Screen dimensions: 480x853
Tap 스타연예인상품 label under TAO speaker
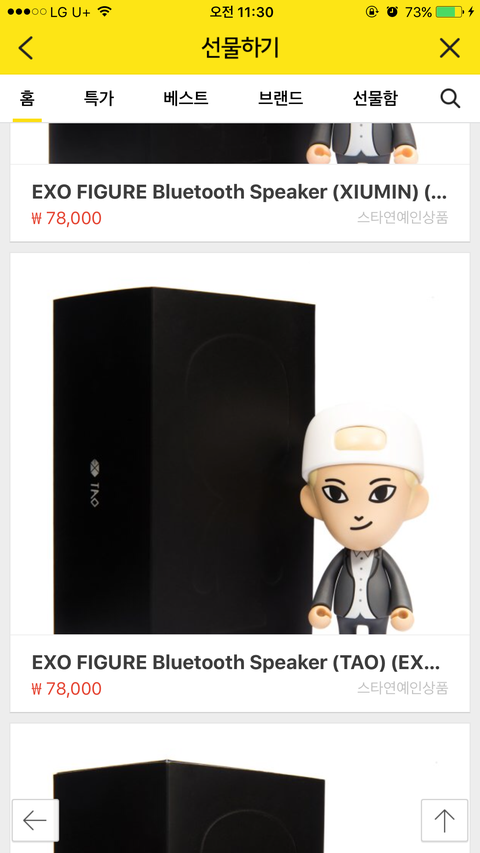[403, 688]
